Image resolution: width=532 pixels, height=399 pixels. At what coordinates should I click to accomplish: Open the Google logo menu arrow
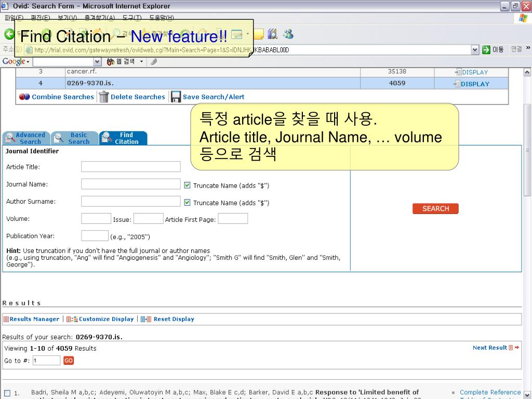pyautogui.click(x=28, y=62)
